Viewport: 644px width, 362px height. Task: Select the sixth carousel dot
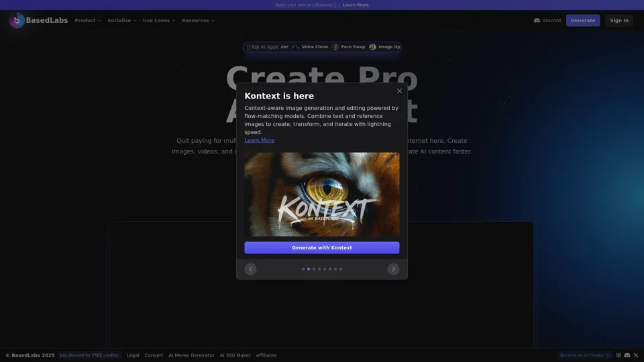[330, 269]
